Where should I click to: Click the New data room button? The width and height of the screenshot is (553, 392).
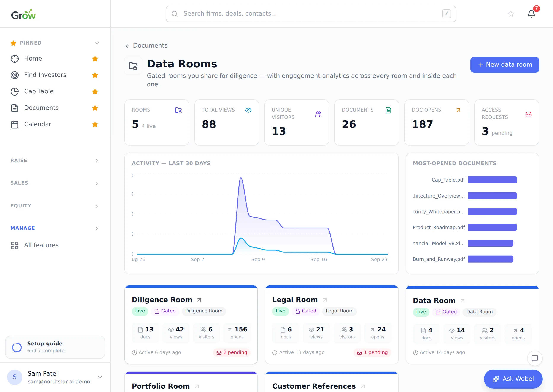[504, 65]
